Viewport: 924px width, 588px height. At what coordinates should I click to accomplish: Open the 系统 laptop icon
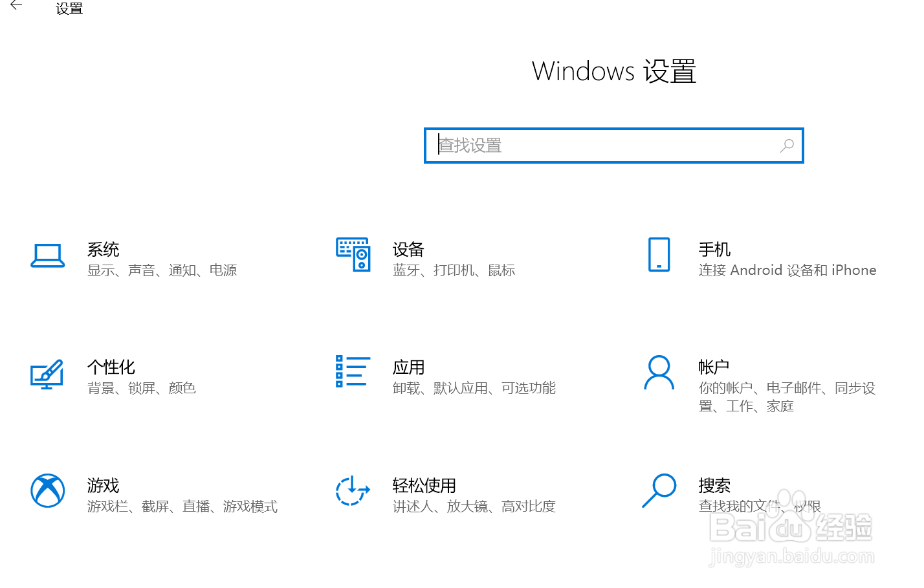point(48,256)
